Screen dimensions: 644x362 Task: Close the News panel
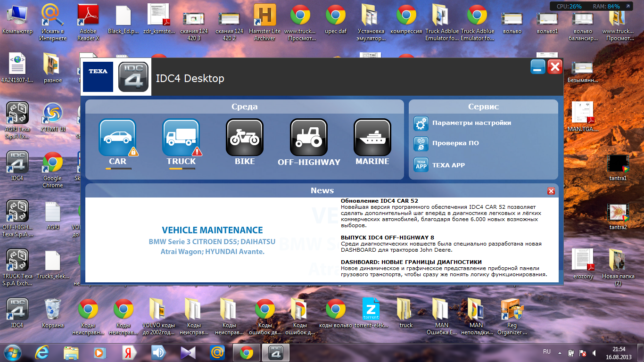[551, 191]
